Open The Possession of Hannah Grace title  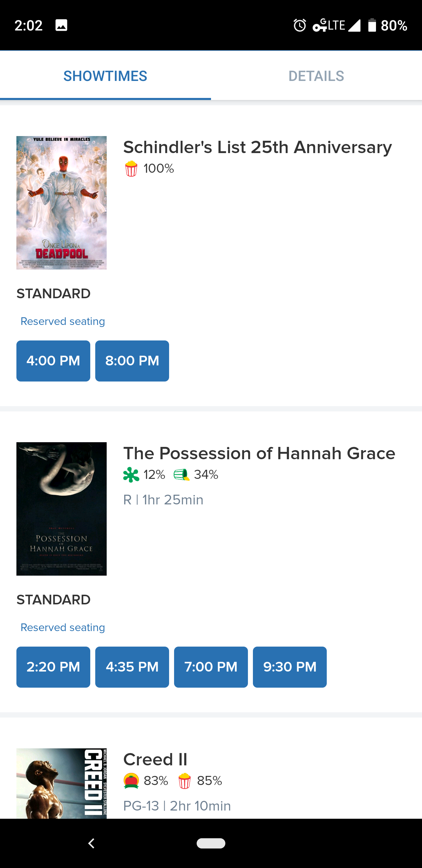point(259,453)
